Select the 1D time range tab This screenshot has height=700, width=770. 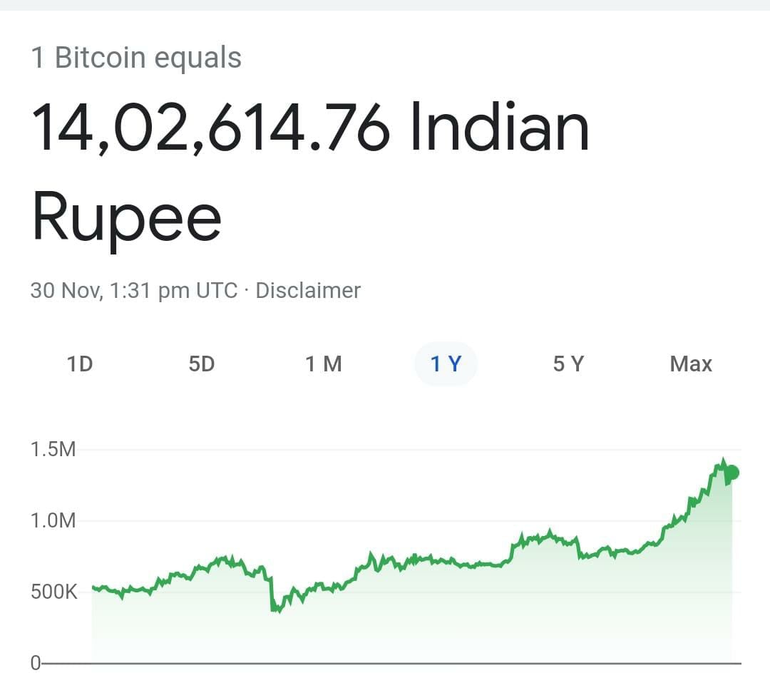coord(80,364)
